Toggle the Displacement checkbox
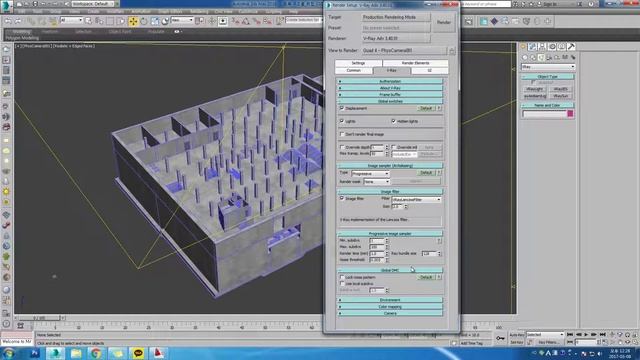The height and width of the screenshot is (360, 640). (342, 108)
